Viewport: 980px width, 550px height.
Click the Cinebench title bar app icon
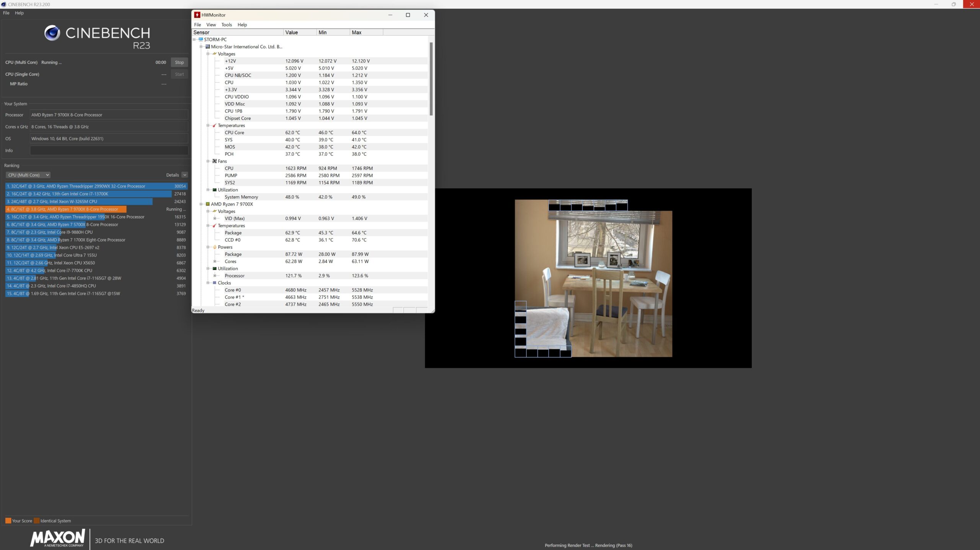[4, 4]
